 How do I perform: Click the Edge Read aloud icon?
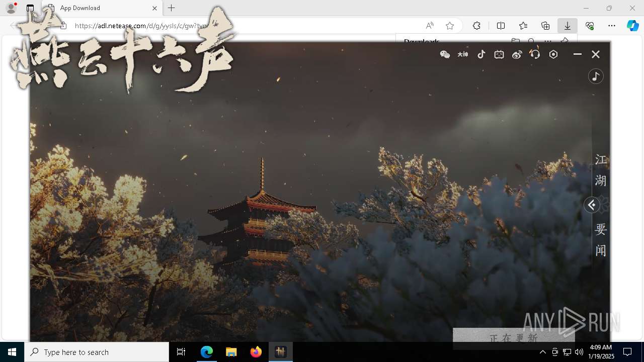[x=430, y=26]
